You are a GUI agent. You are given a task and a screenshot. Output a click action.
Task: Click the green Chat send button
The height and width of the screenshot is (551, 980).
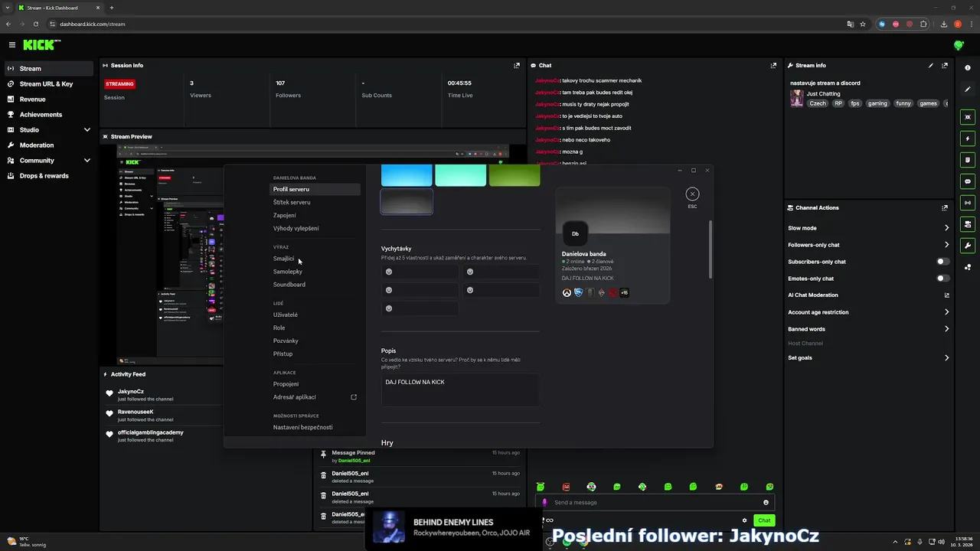[764, 520]
